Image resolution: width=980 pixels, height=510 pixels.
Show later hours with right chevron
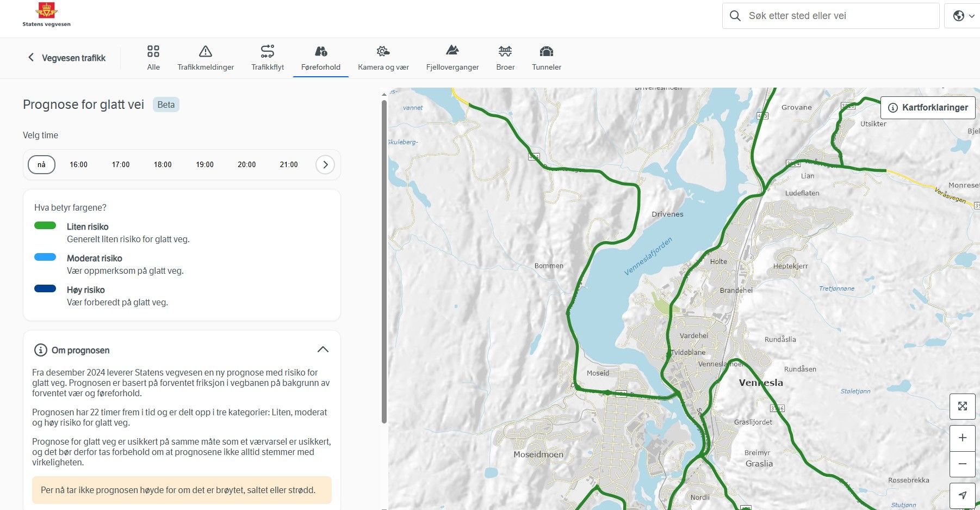pos(325,164)
